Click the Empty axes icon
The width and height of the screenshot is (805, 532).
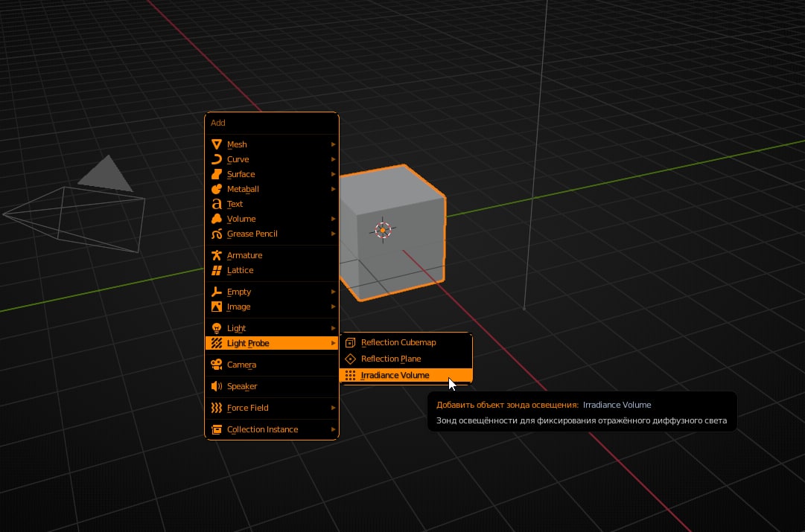217,292
